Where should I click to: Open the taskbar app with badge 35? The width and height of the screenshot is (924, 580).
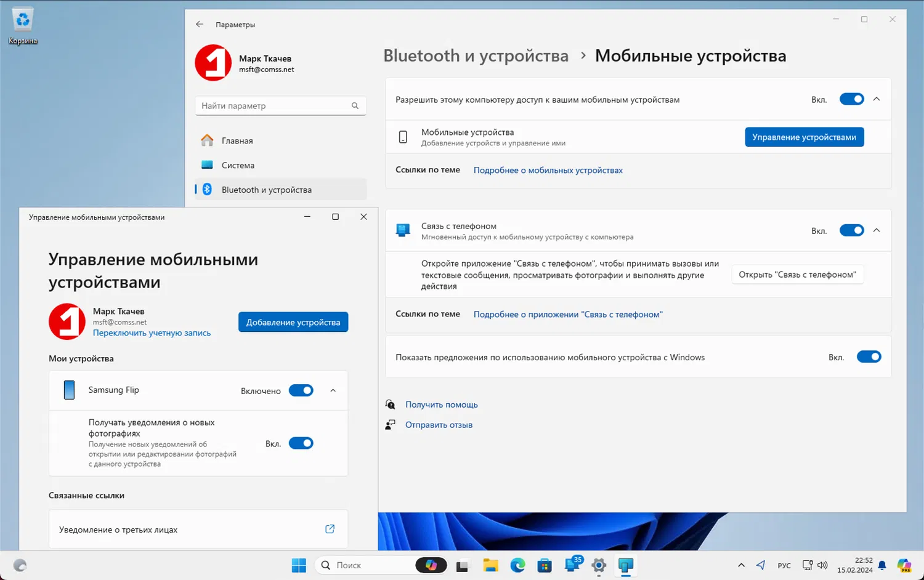pyautogui.click(x=573, y=565)
